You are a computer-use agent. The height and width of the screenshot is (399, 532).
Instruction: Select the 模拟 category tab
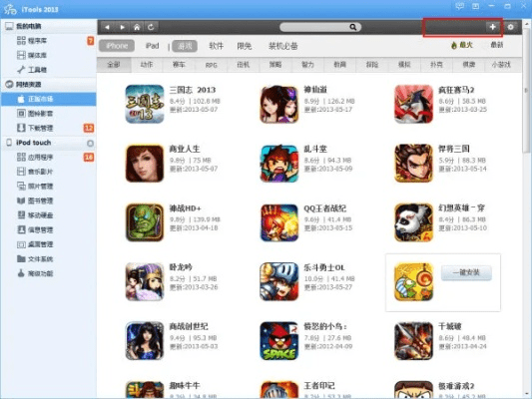pyautogui.click(x=404, y=65)
